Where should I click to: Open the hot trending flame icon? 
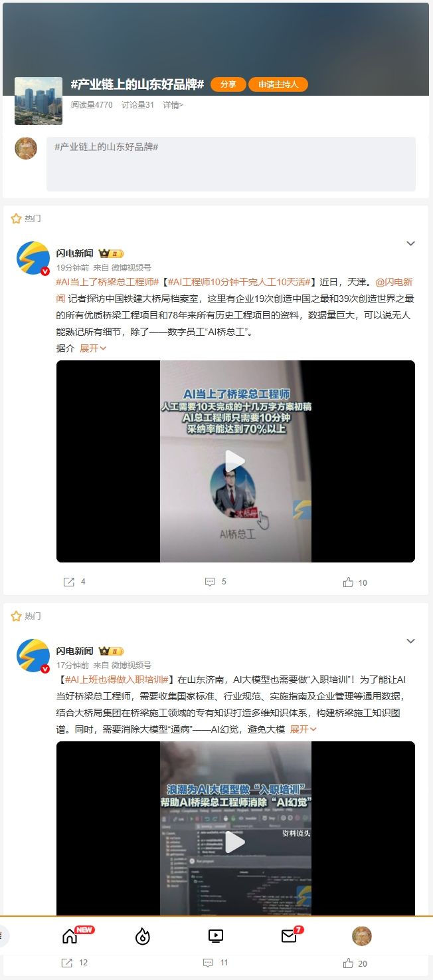(143, 936)
